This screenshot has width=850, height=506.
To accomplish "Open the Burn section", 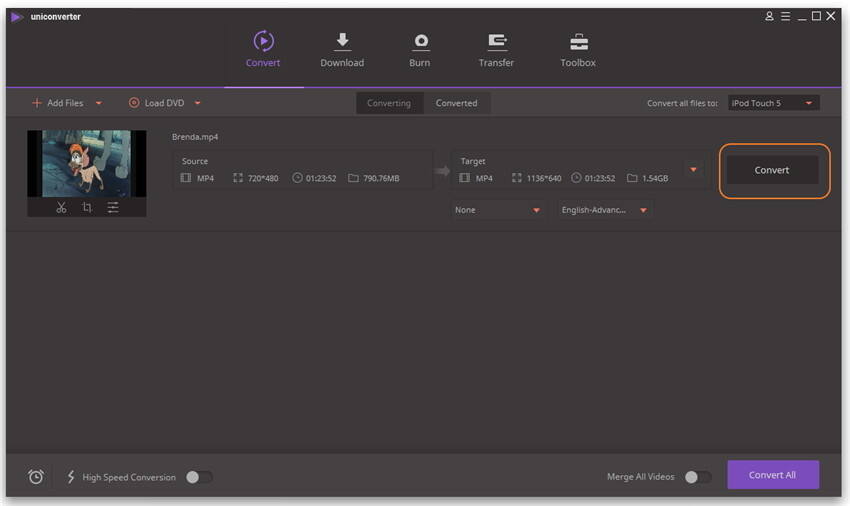I will [420, 49].
